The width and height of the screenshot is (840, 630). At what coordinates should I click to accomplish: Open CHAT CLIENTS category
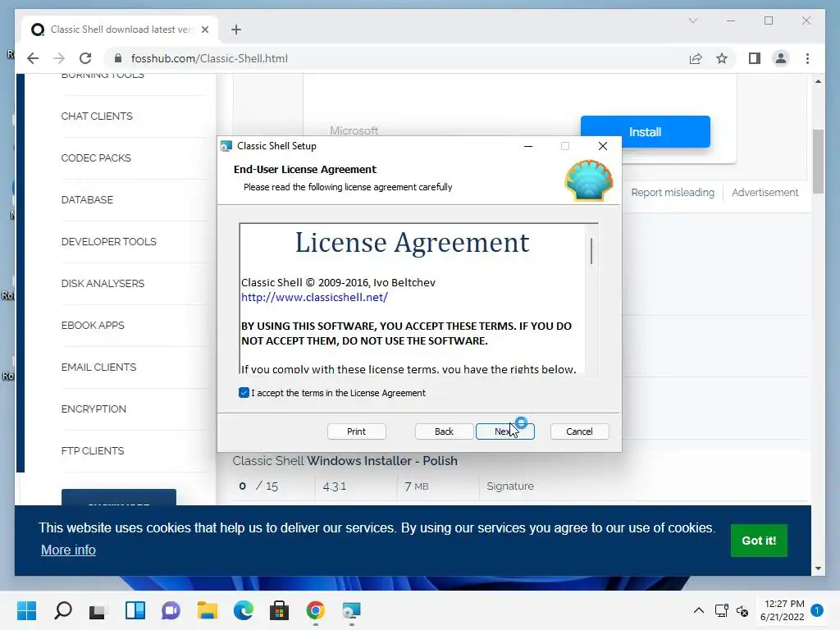97,116
